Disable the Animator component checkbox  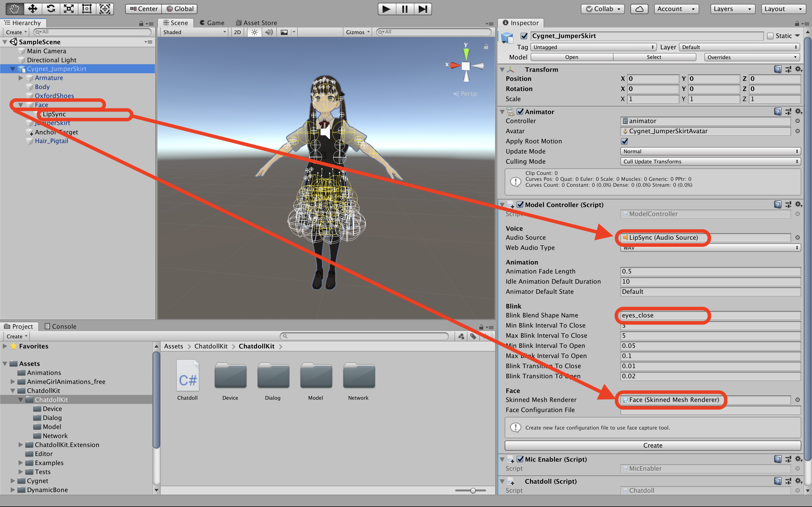[520, 112]
